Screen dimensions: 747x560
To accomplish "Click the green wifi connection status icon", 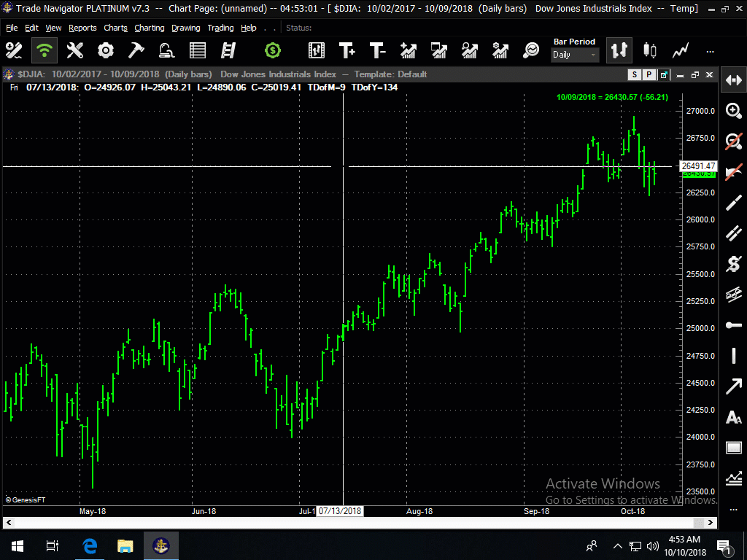I will 44,50.
